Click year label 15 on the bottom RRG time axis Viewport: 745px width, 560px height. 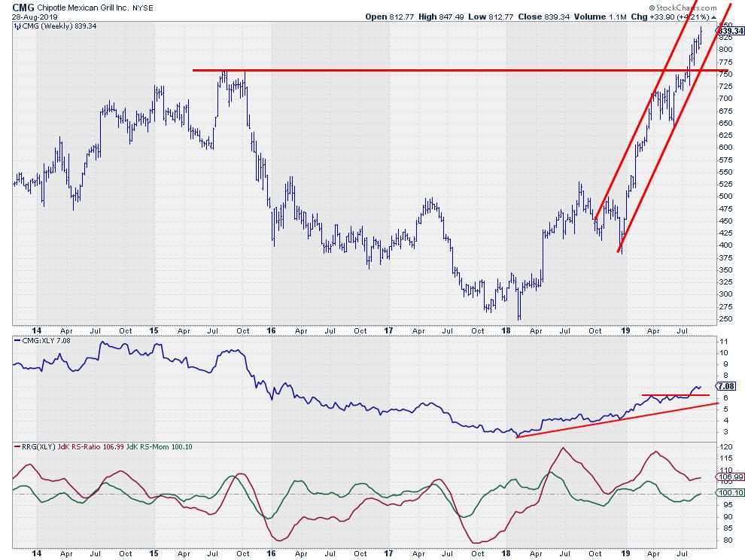[x=154, y=553]
